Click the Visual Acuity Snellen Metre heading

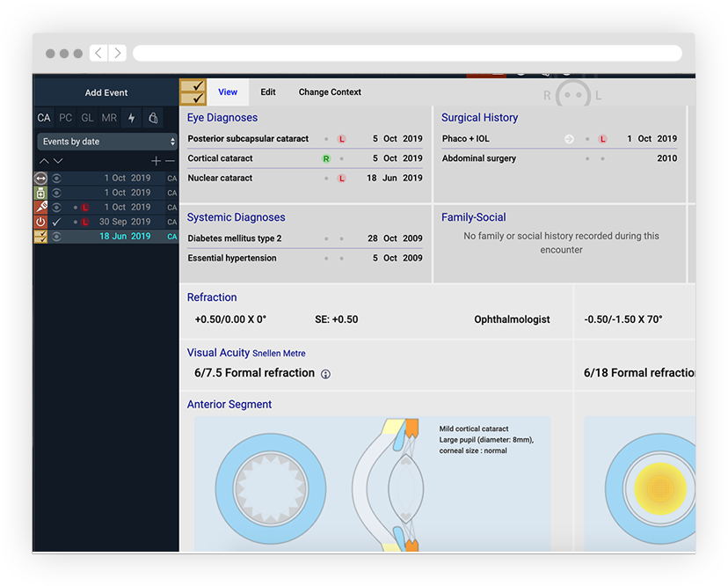coord(246,353)
